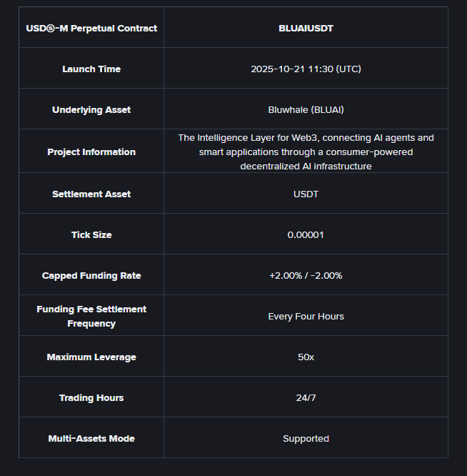Click the Project Information label
The image size is (467, 476).
coord(91,152)
